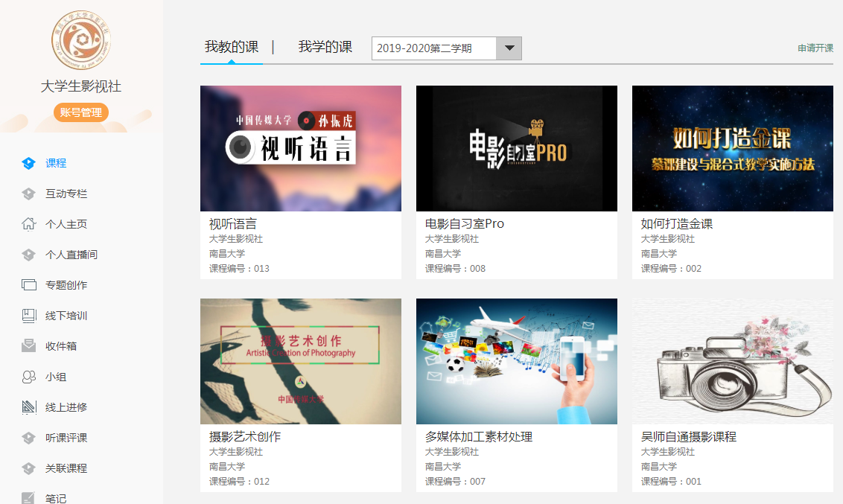Switch to the 我教的课 tab
The height and width of the screenshot is (504, 843).
(x=232, y=47)
